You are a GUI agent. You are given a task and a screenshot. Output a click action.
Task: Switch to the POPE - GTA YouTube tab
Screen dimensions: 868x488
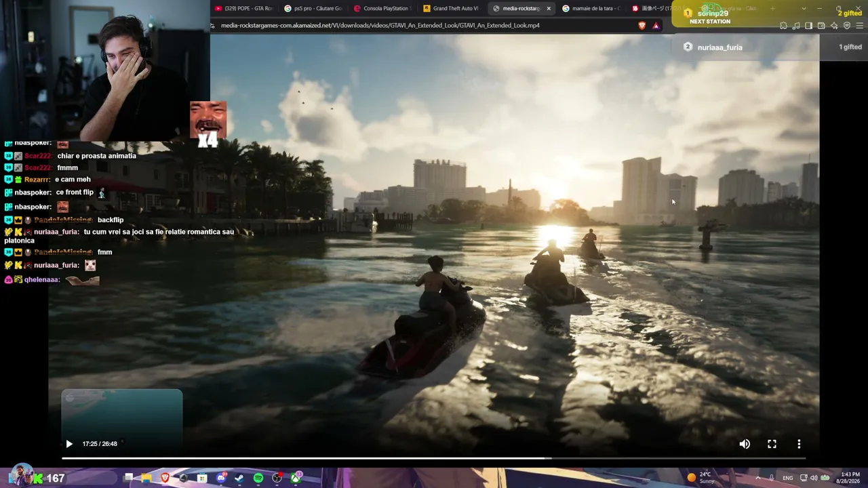(243, 8)
